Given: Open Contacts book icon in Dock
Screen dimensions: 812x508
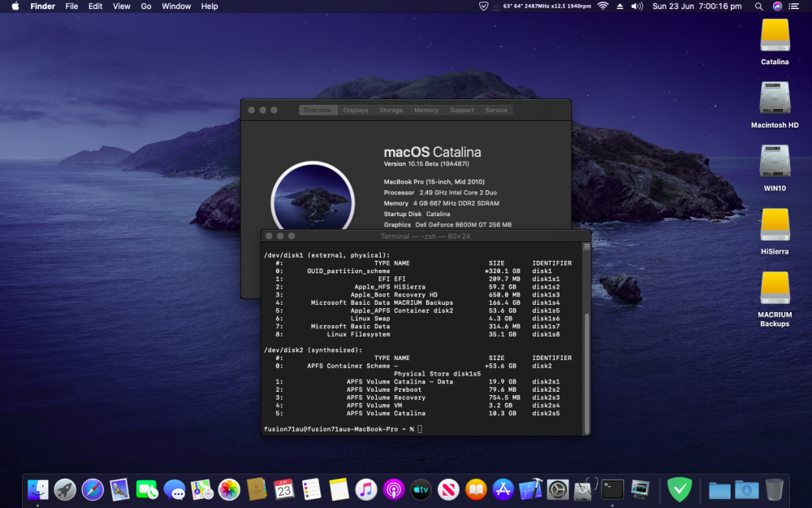Looking at the screenshot, I should click(257, 489).
